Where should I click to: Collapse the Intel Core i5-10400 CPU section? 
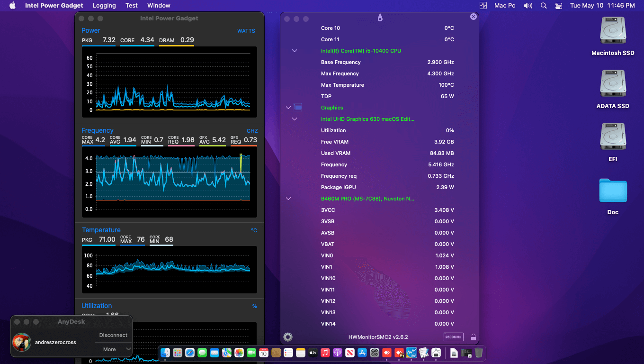pyautogui.click(x=295, y=51)
